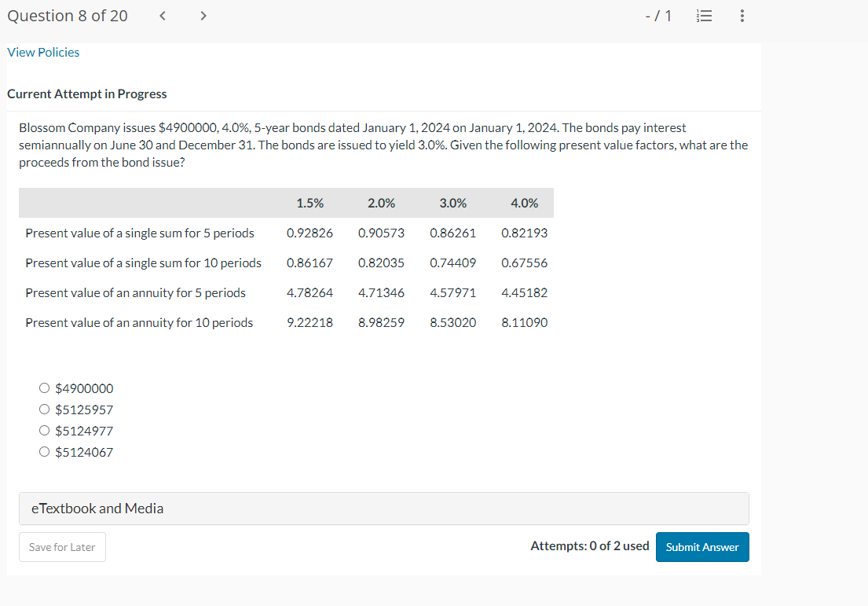Viewport: 868px width, 606px height.
Task: Pick the $5124977 answer option
Action: [45, 431]
